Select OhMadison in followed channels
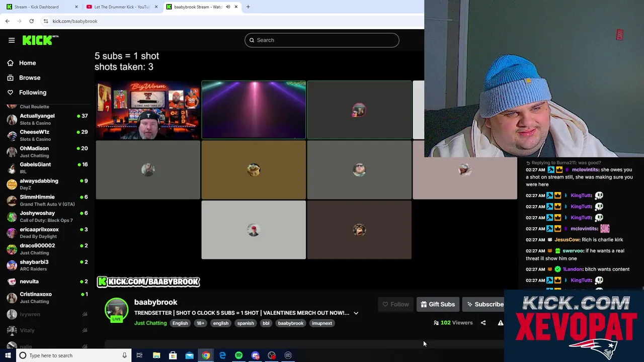The image size is (644, 362). coord(47,152)
